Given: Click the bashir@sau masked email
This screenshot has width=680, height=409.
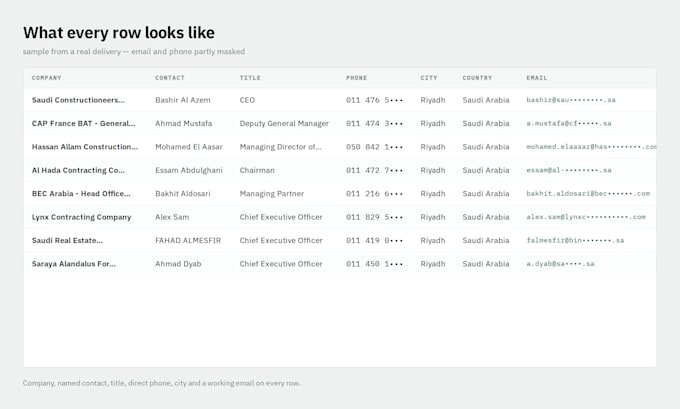Looking at the screenshot, I should [571, 100].
